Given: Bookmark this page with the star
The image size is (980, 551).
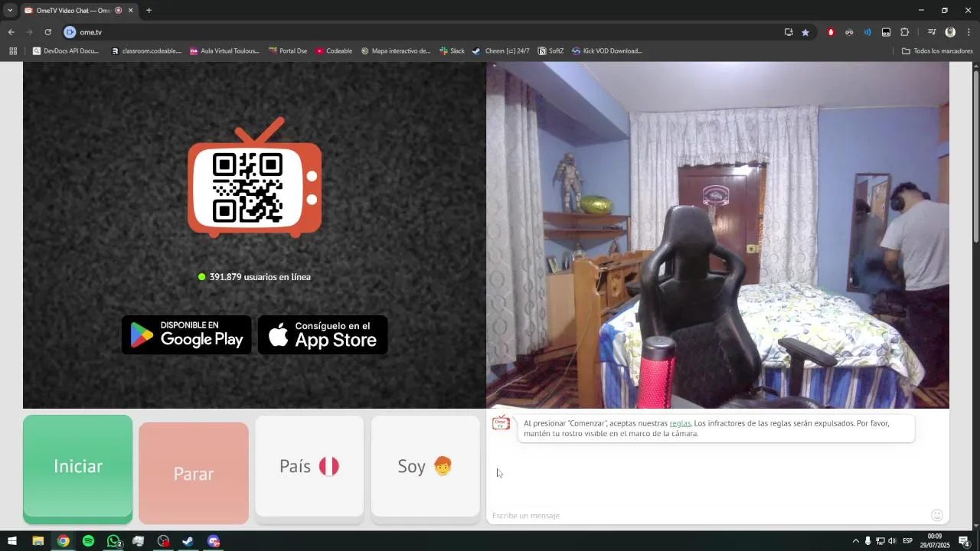Looking at the screenshot, I should 805,32.
